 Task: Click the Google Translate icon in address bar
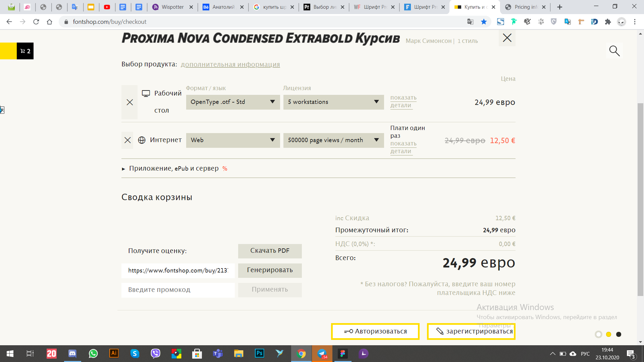470,22
